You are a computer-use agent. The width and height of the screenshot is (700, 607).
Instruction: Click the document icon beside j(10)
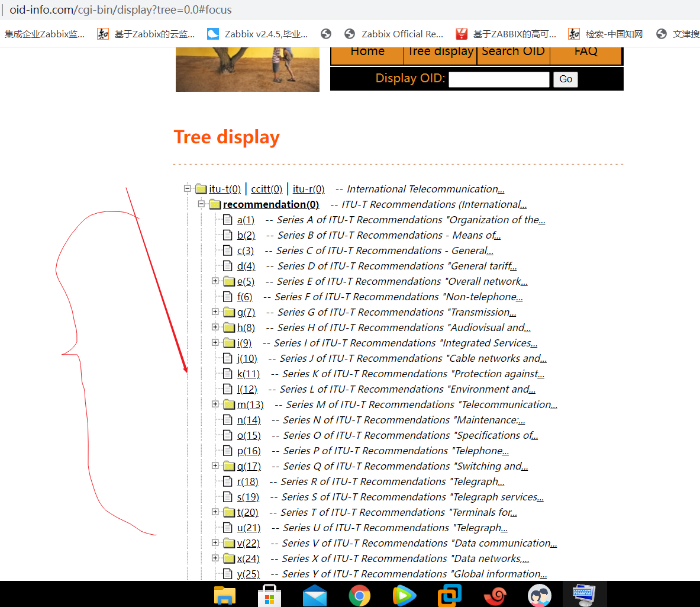click(x=228, y=358)
